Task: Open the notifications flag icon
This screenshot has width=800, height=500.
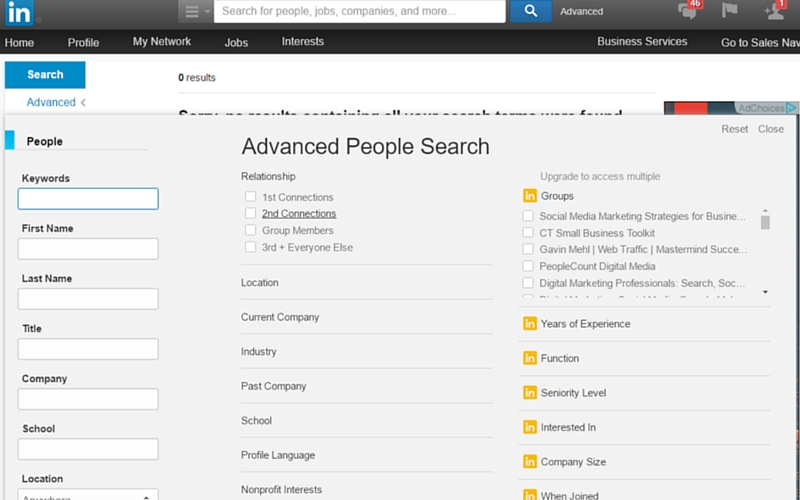Action: [x=730, y=10]
